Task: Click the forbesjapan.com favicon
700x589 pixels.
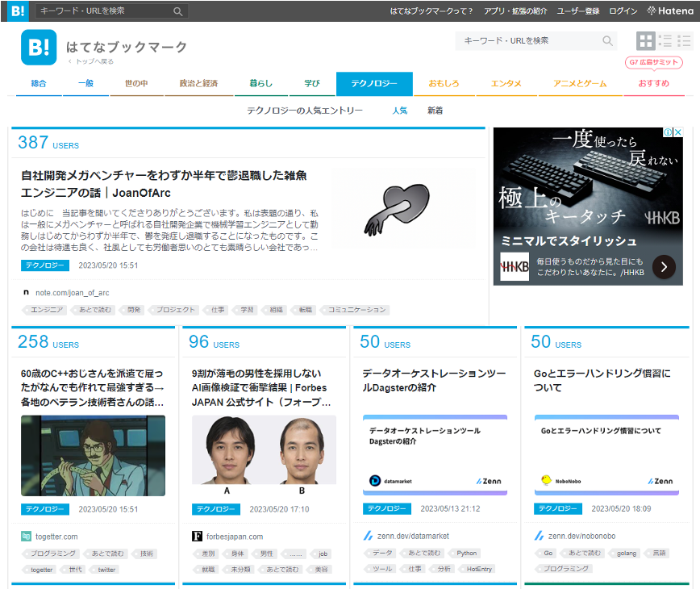Action: pyautogui.click(x=197, y=537)
